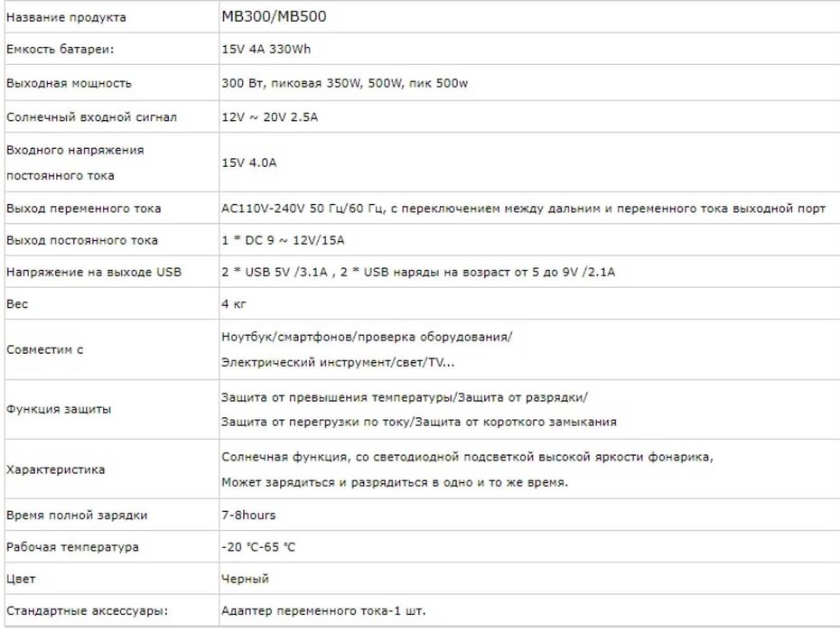Viewport: 840px width, 632px height.
Task: Click the weight value '4 кг'
Action: 233,304
